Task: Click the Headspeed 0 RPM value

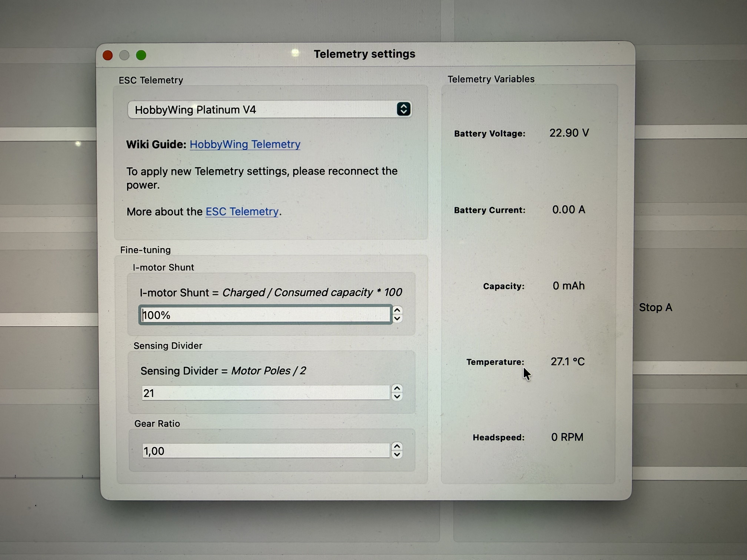Action: (567, 437)
